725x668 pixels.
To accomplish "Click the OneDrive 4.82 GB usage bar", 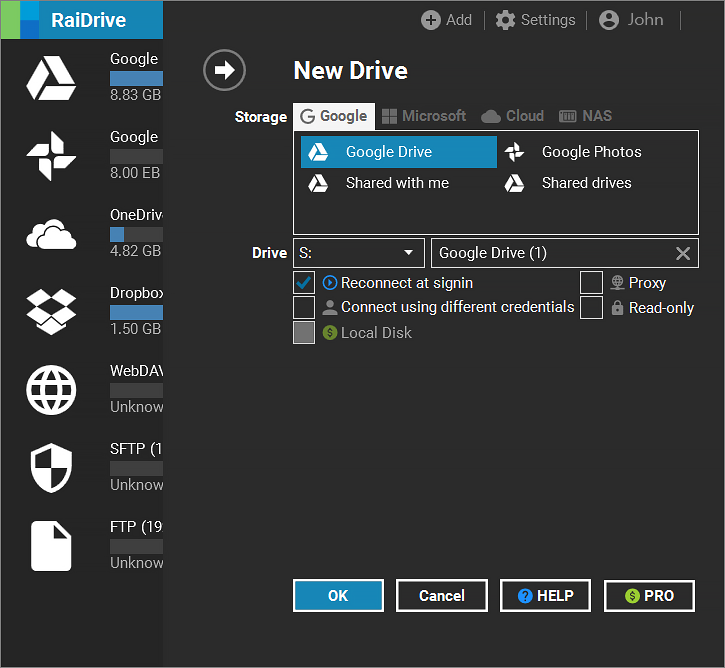I will point(136,234).
